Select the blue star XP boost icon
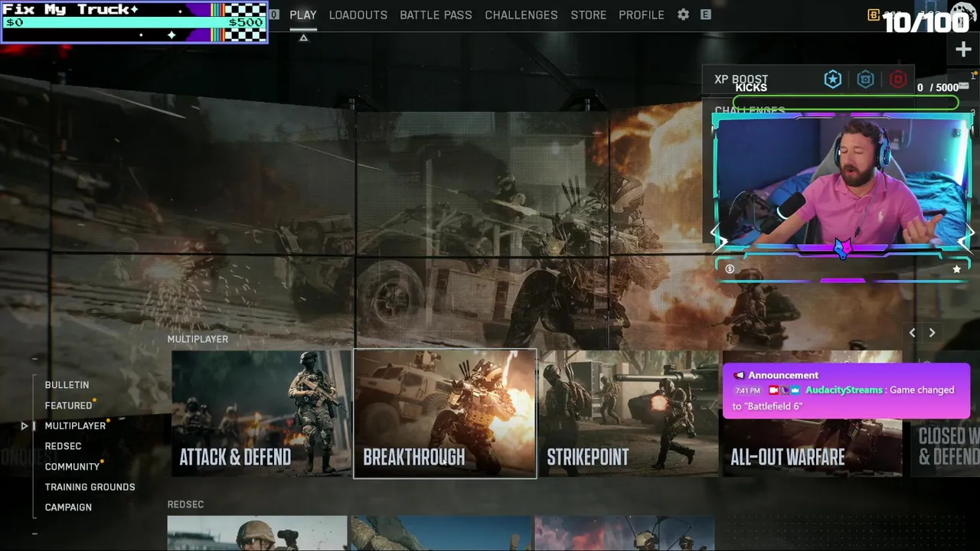The image size is (980, 551). (833, 80)
